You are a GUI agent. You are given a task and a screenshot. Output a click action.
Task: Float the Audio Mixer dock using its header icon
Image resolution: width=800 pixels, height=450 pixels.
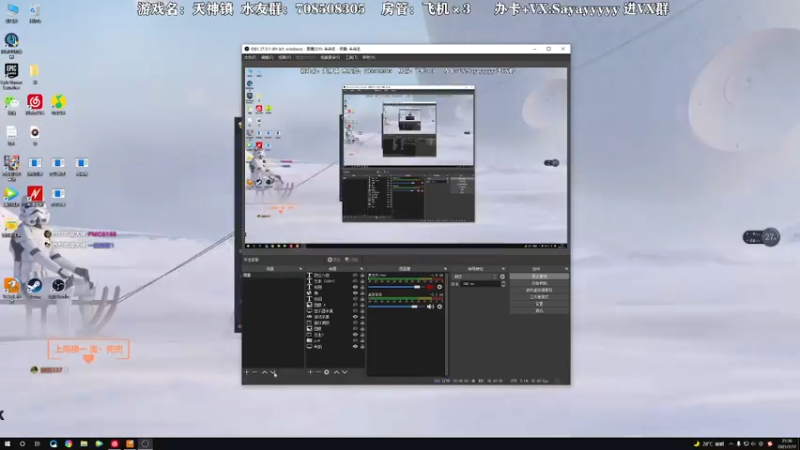[x=445, y=269]
